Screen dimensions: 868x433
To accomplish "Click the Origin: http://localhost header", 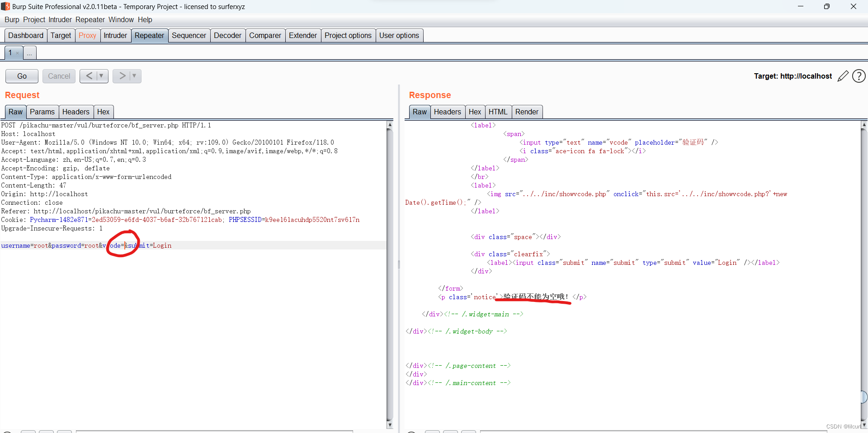I will [44, 194].
